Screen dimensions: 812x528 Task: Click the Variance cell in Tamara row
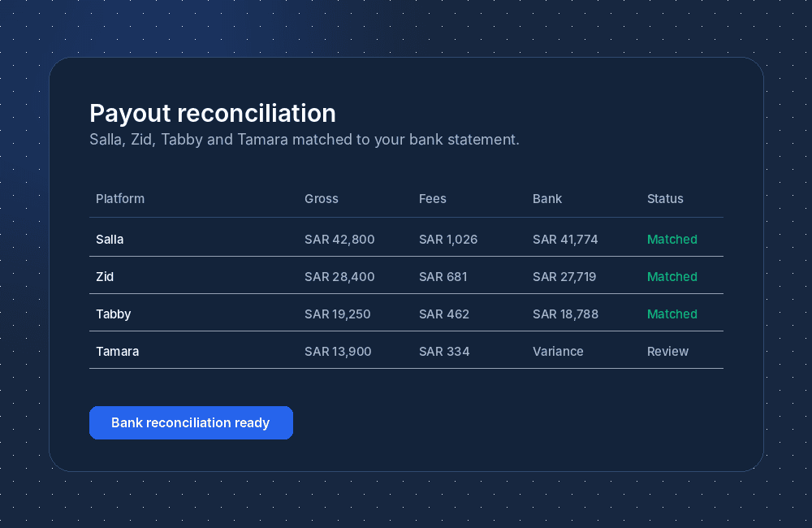[559, 351]
